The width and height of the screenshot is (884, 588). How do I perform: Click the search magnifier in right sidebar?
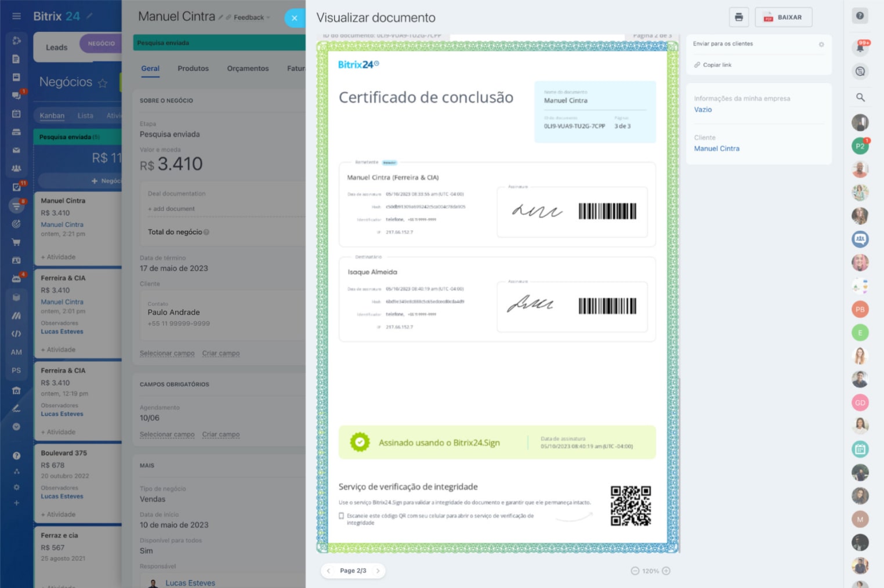[x=860, y=97]
